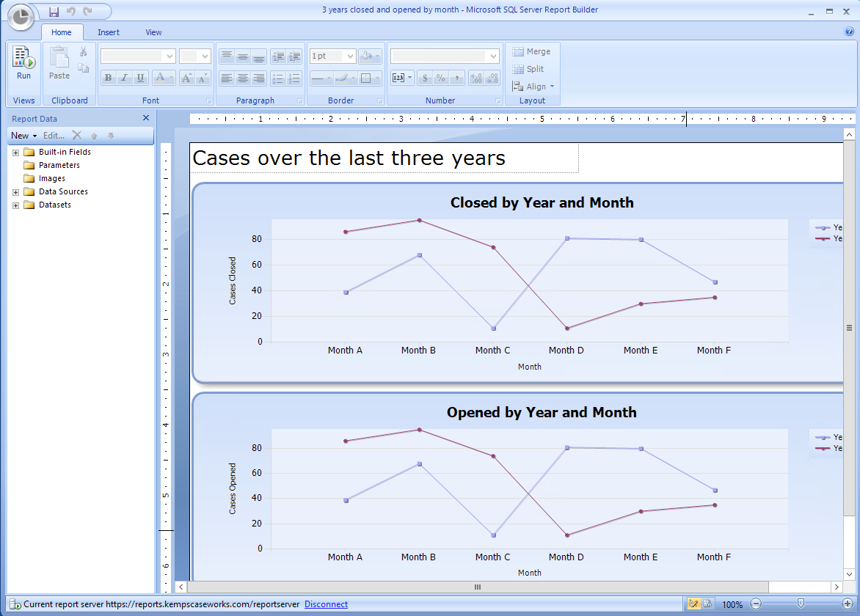
Task: Click the currency dollar format icon
Action: [x=424, y=78]
